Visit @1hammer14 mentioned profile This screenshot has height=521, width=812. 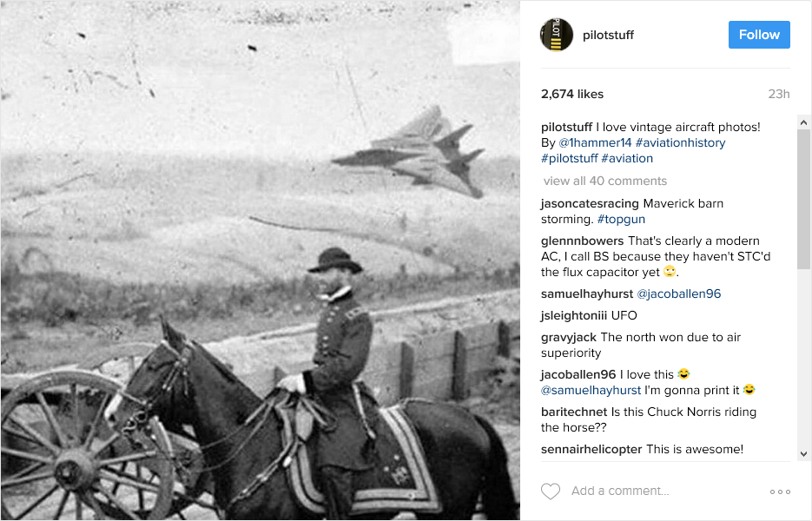click(x=595, y=142)
